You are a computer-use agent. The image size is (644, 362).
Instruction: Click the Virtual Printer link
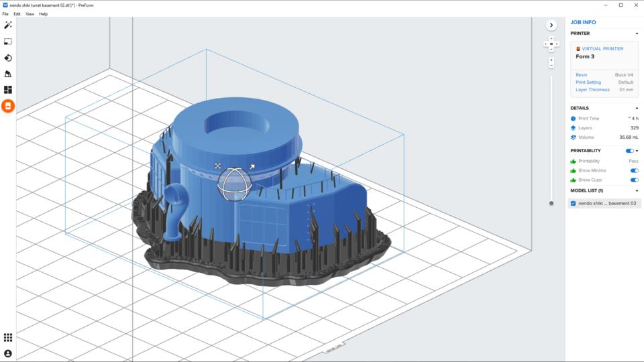click(x=602, y=48)
